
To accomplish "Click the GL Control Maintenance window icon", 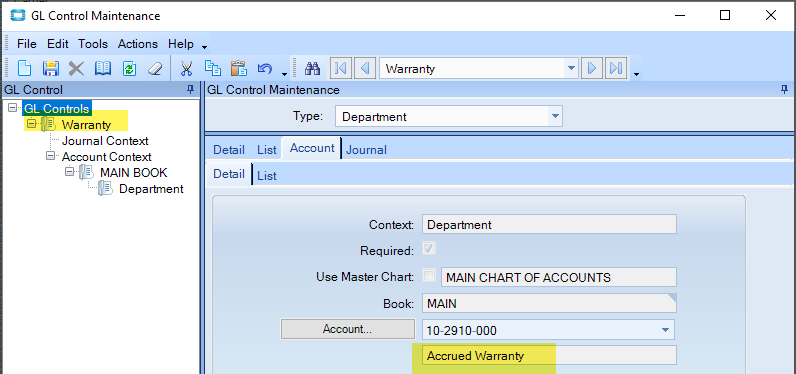I will [18, 15].
